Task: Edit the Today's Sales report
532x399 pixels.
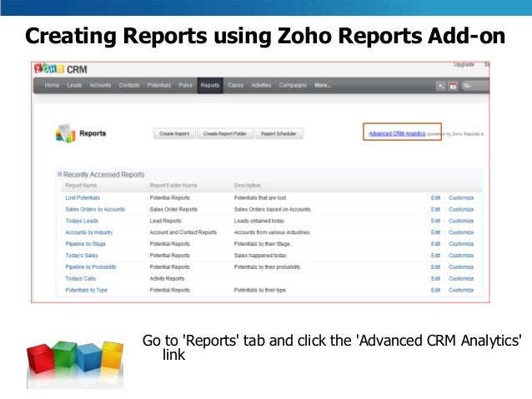Action: [x=435, y=255]
